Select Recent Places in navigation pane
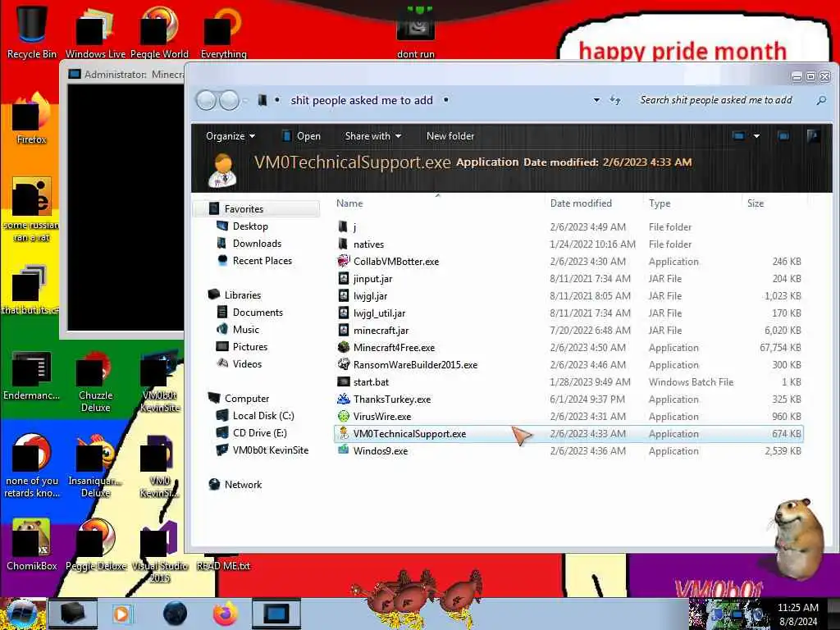The height and width of the screenshot is (630, 840). 262,260
